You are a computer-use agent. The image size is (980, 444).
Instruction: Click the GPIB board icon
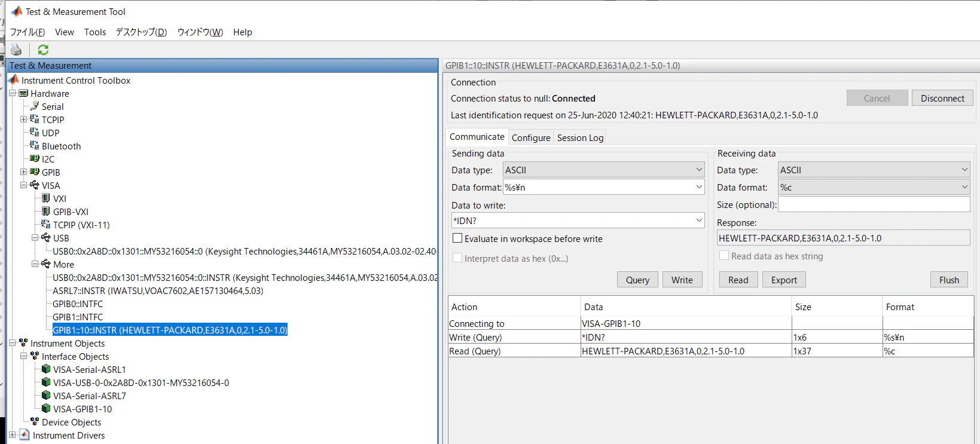point(35,172)
